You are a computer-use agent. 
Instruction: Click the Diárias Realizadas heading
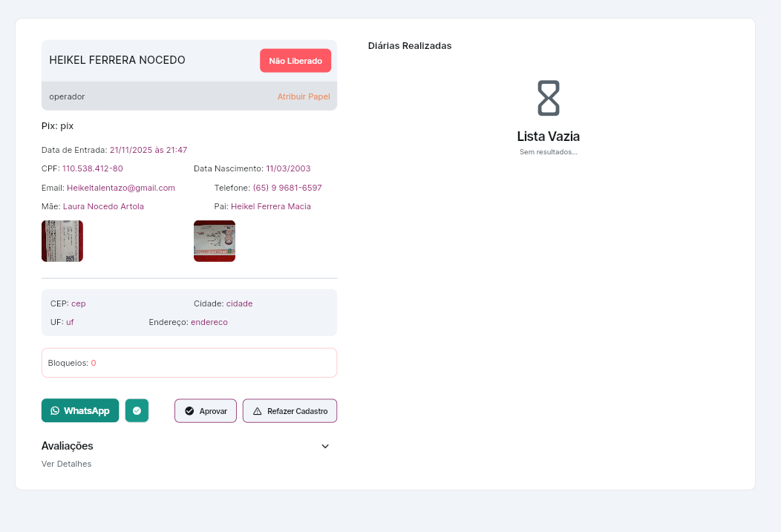[409, 45]
